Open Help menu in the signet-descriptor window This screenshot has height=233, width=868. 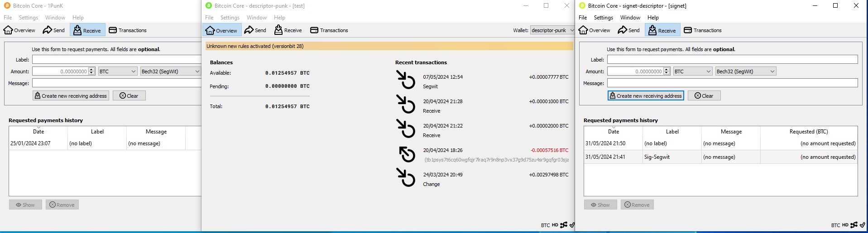click(653, 18)
